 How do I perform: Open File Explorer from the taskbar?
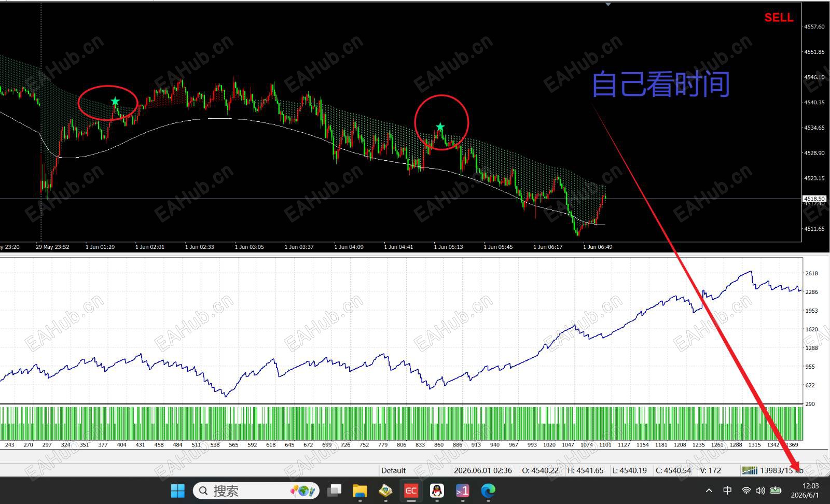[359, 491]
